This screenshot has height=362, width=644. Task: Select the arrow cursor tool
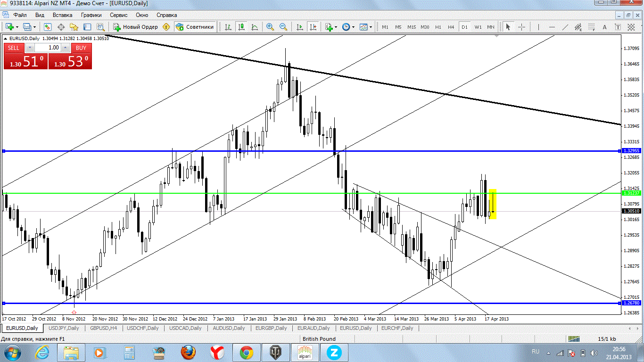(508, 27)
